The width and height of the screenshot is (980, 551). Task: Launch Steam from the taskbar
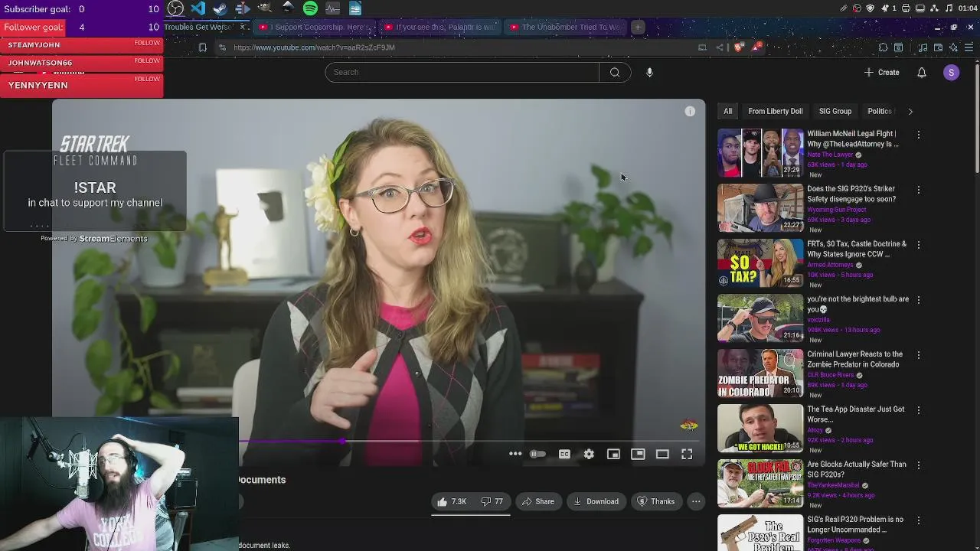pyautogui.click(x=220, y=8)
